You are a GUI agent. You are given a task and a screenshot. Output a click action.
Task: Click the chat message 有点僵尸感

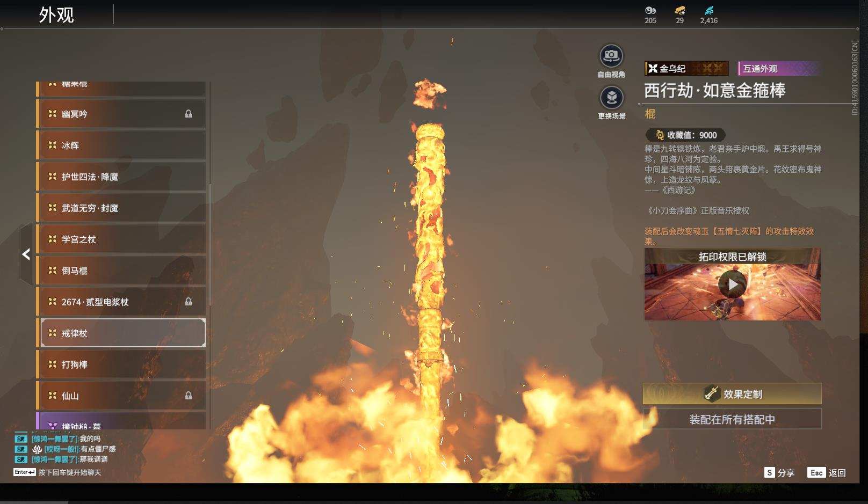tap(98, 449)
